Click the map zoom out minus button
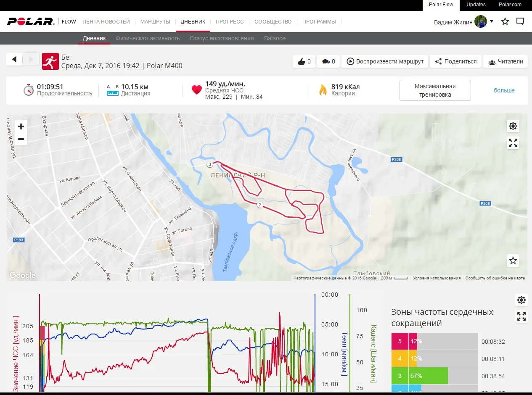Screen dimensions: 532x395 click(x=21, y=139)
